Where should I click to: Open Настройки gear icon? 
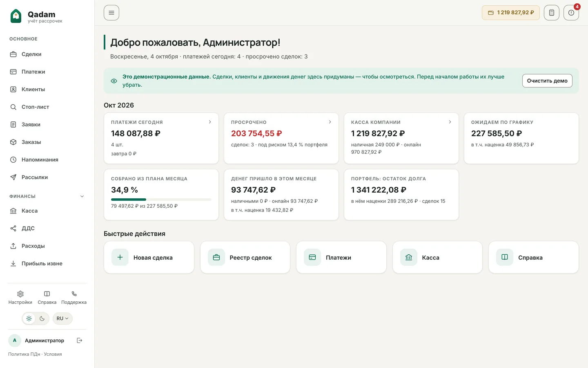20,294
